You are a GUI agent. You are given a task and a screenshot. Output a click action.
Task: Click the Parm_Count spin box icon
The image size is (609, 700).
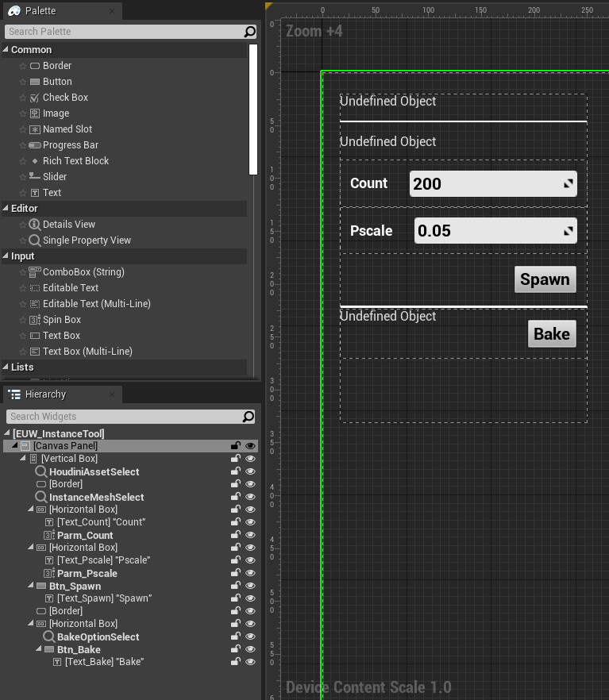[x=49, y=535]
